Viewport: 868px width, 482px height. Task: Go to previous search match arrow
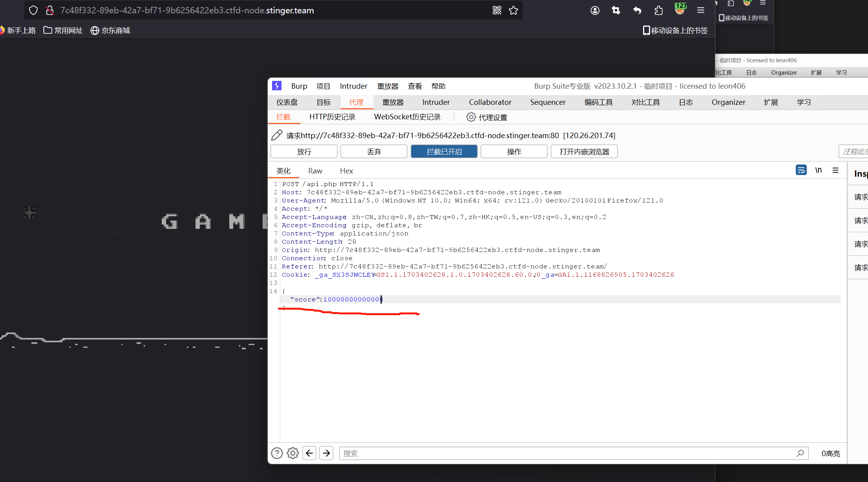309,453
